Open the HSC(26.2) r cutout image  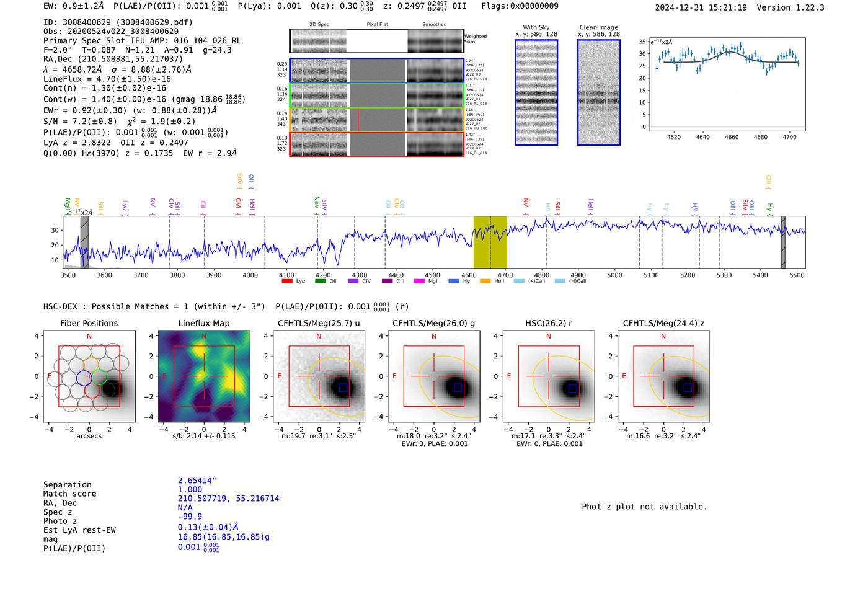click(549, 376)
